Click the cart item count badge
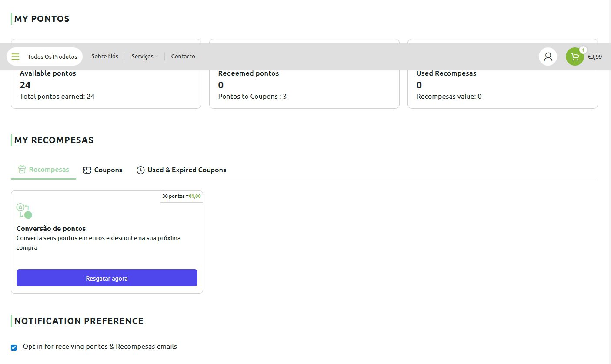This screenshot has height=364, width=611. pos(583,50)
